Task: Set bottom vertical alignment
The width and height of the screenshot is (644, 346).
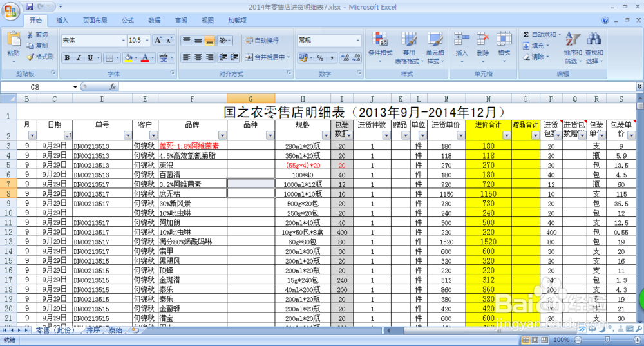Action: (209, 41)
